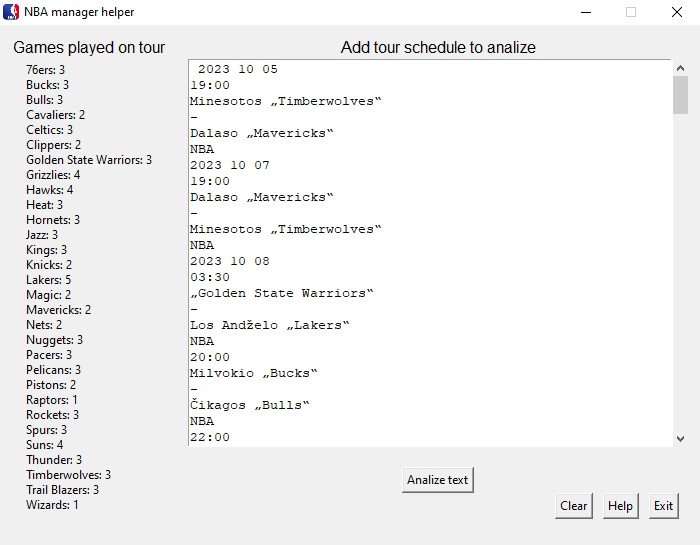Image resolution: width=700 pixels, height=545 pixels.
Task: Click the Analize text button
Action: [x=438, y=480]
